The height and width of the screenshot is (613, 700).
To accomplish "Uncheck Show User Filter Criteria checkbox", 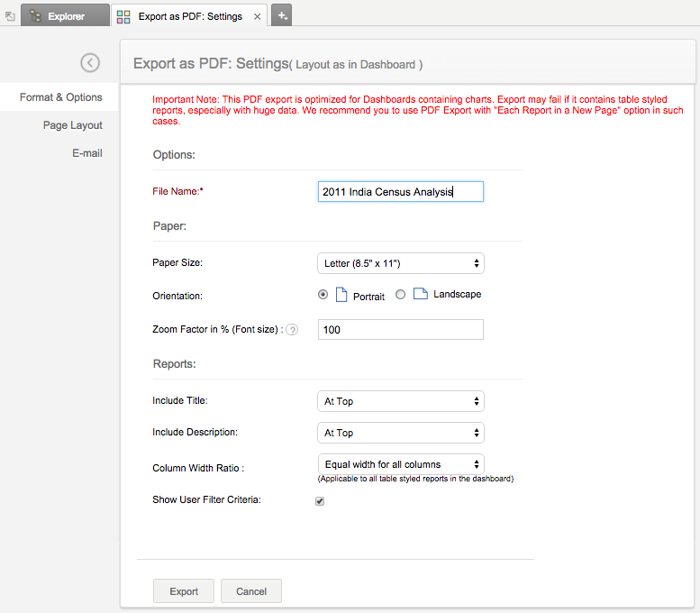I will (x=320, y=501).
